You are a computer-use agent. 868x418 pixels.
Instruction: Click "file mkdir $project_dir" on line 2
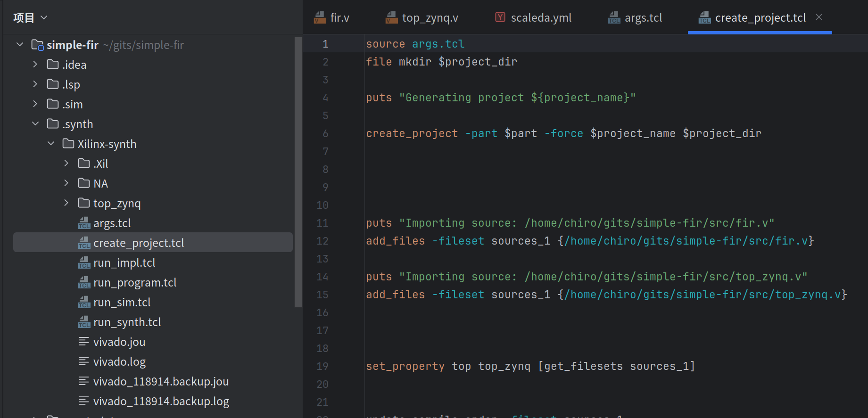click(441, 62)
